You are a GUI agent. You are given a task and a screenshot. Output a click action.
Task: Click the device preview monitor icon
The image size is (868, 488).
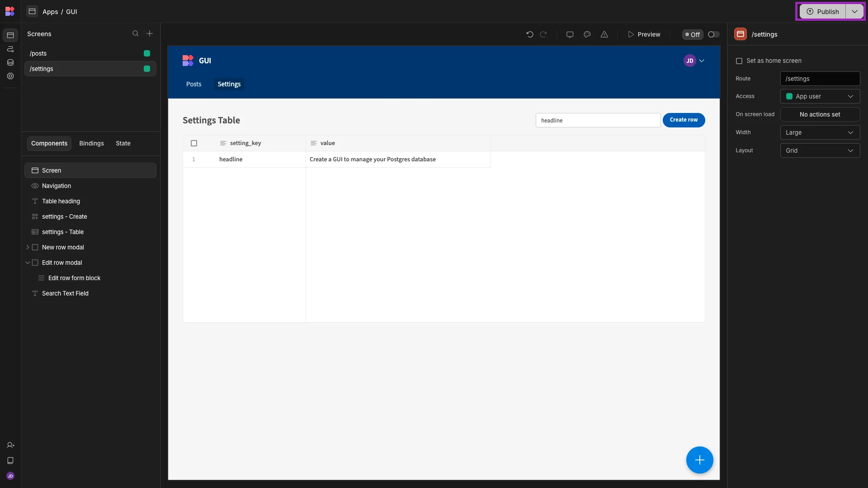click(x=570, y=34)
